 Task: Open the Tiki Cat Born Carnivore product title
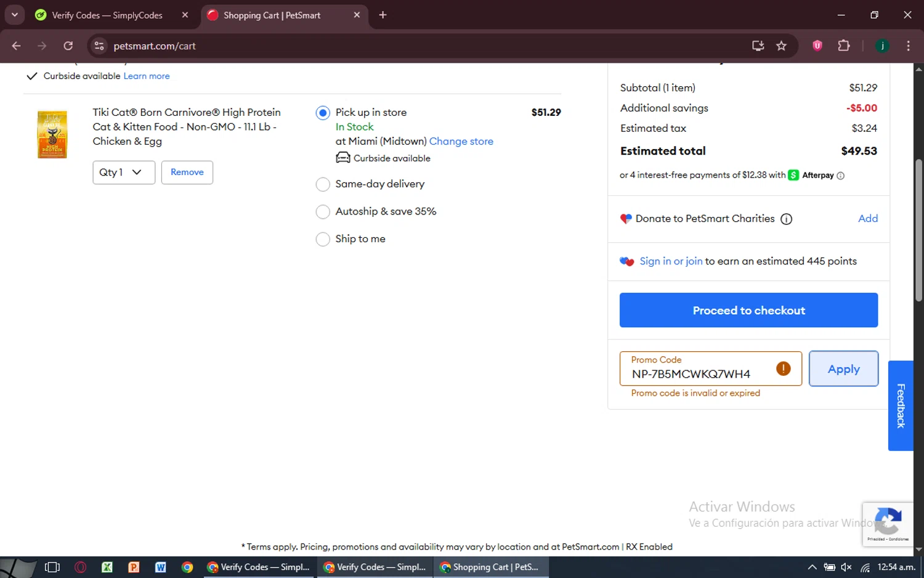coord(187,127)
